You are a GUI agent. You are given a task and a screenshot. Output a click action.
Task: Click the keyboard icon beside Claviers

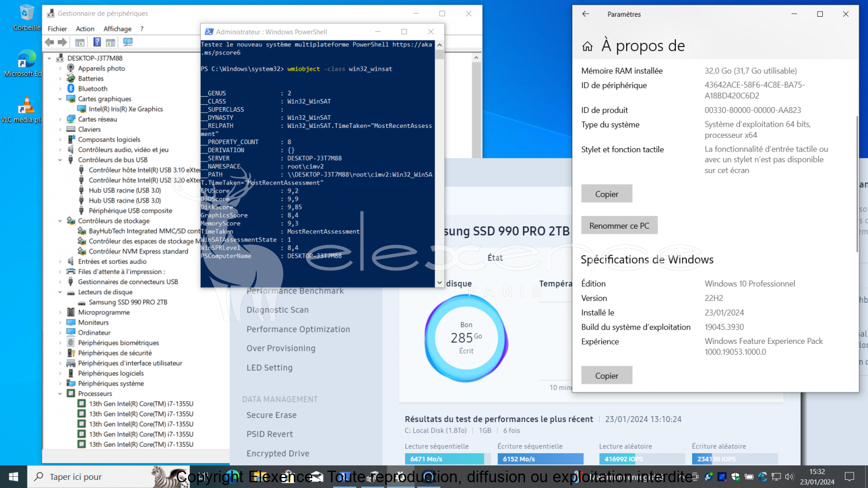71,129
